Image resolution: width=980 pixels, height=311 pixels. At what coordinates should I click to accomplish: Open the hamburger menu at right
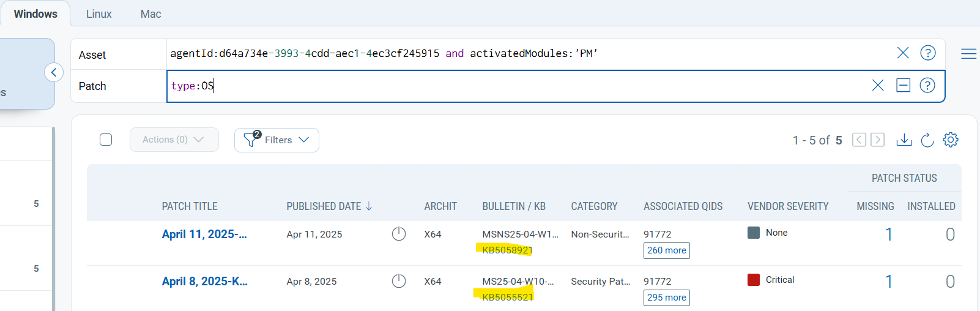click(968, 54)
